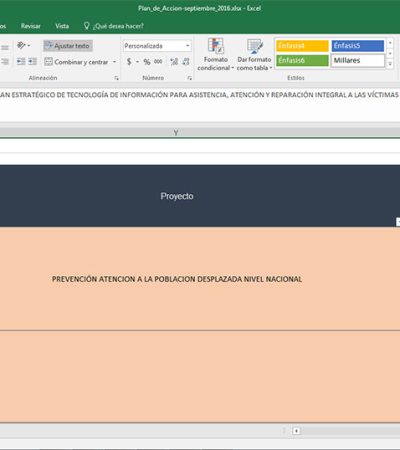Image resolution: width=400 pixels, height=450 pixels.
Task: Open the text orientation tool
Action: tap(23, 45)
